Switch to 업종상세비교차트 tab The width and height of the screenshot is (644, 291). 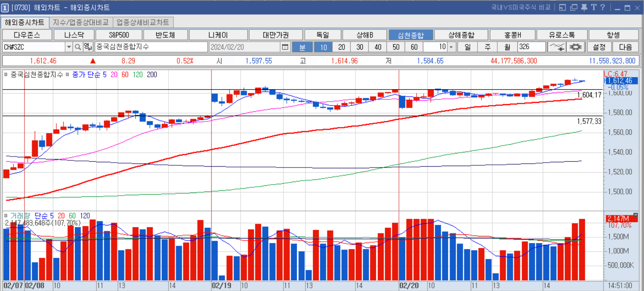[143, 22]
